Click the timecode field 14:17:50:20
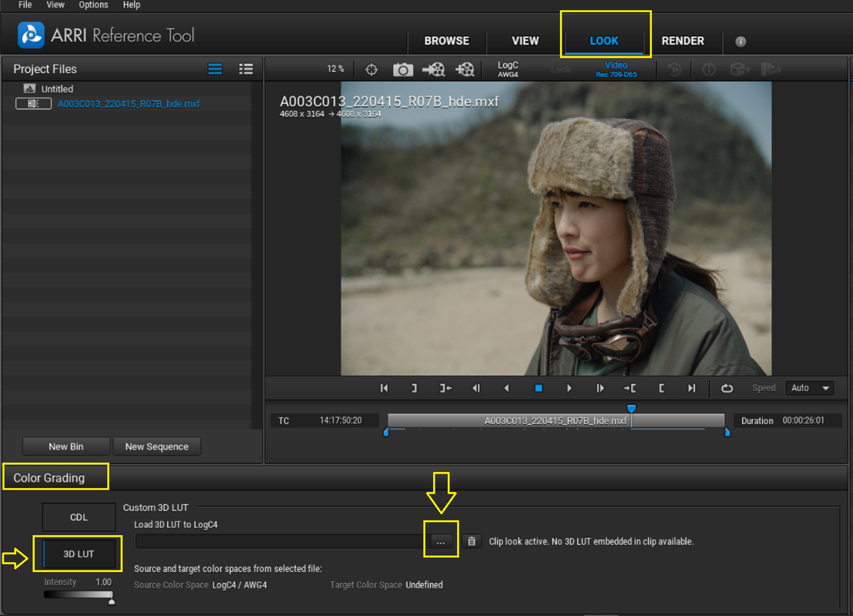Image resolution: width=853 pixels, height=616 pixels. coord(341,420)
